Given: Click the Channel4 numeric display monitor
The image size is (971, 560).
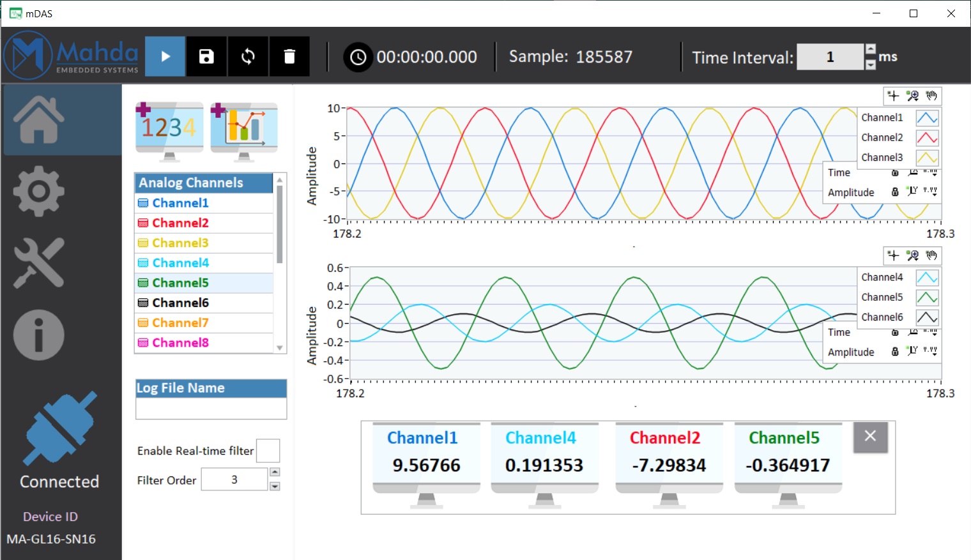Looking at the screenshot, I should 544,465.
